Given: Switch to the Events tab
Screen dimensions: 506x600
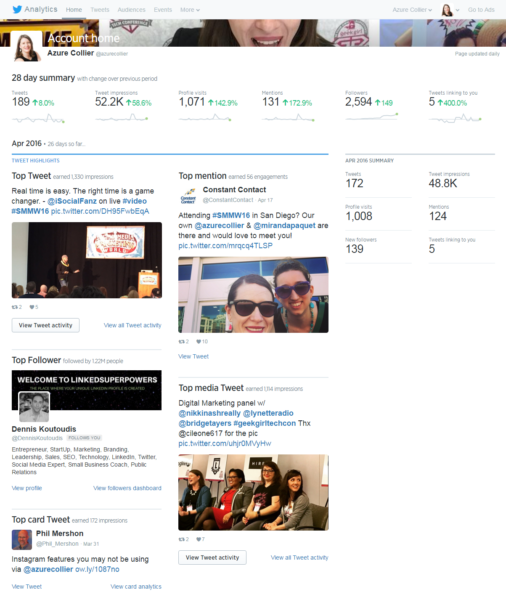Looking at the screenshot, I should [x=163, y=10].
